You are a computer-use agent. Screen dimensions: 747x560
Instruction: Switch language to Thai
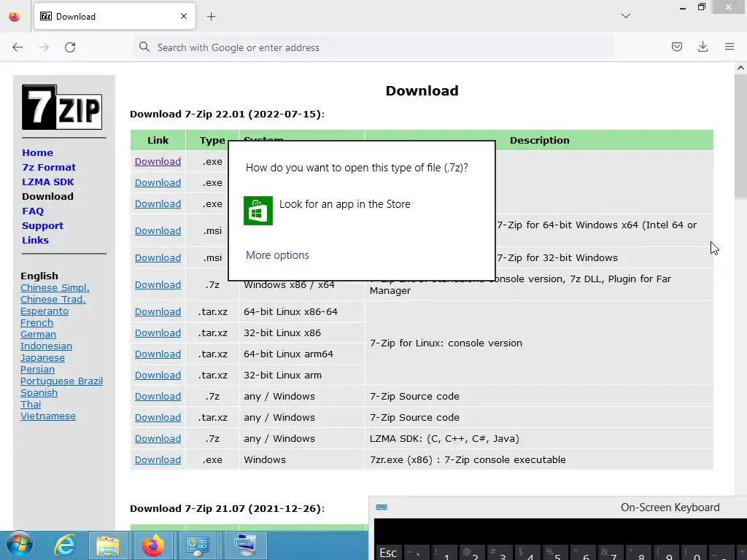tap(31, 404)
